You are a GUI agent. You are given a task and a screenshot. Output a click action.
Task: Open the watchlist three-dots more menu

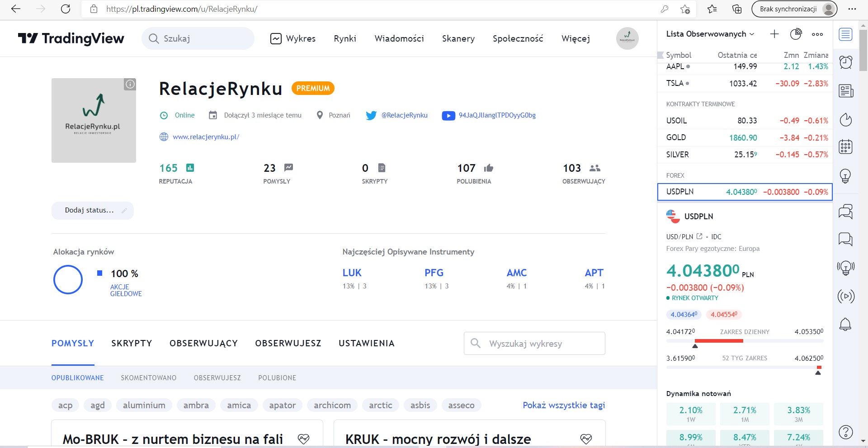tap(817, 34)
